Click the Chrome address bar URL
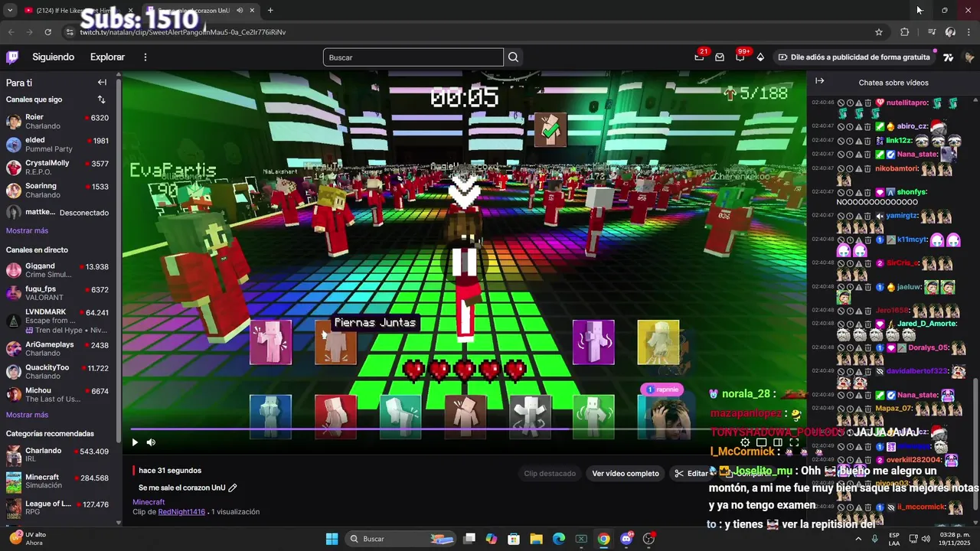Viewport: 980px width, 551px height. click(183, 32)
